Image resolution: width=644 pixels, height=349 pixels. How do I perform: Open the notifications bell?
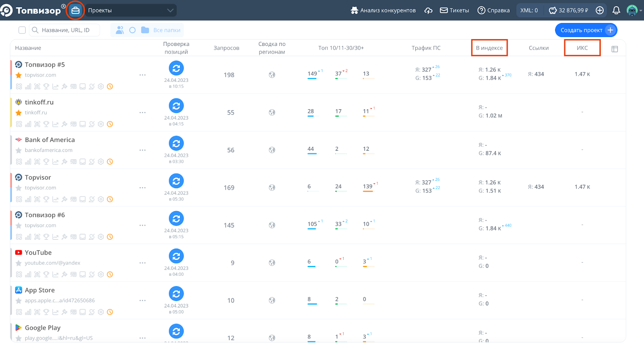[x=616, y=10]
